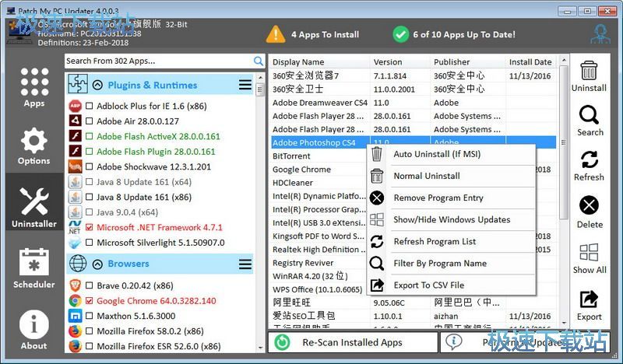Sort by Install Date column header

click(x=532, y=62)
